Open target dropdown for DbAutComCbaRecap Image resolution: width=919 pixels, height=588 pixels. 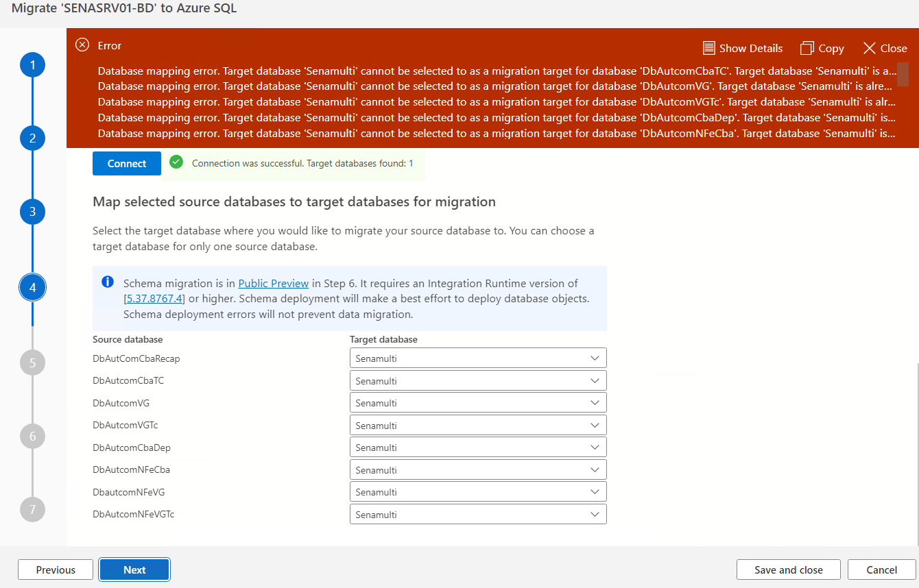click(478, 358)
